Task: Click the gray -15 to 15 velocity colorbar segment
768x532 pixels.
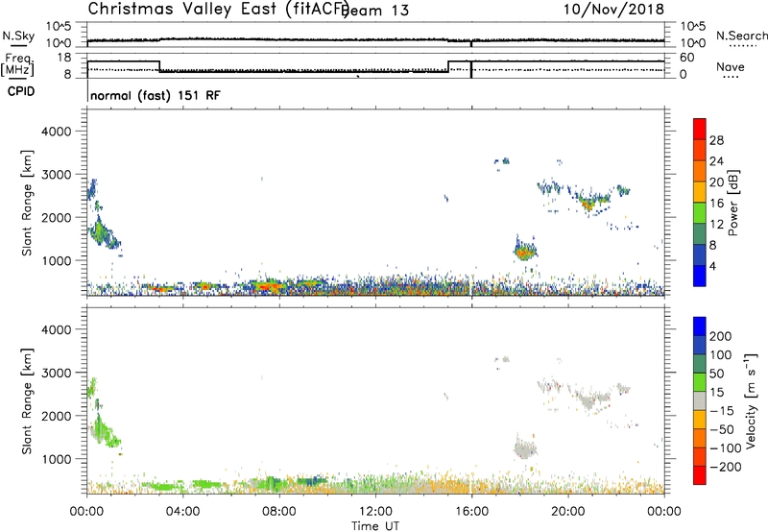Action: point(700,400)
